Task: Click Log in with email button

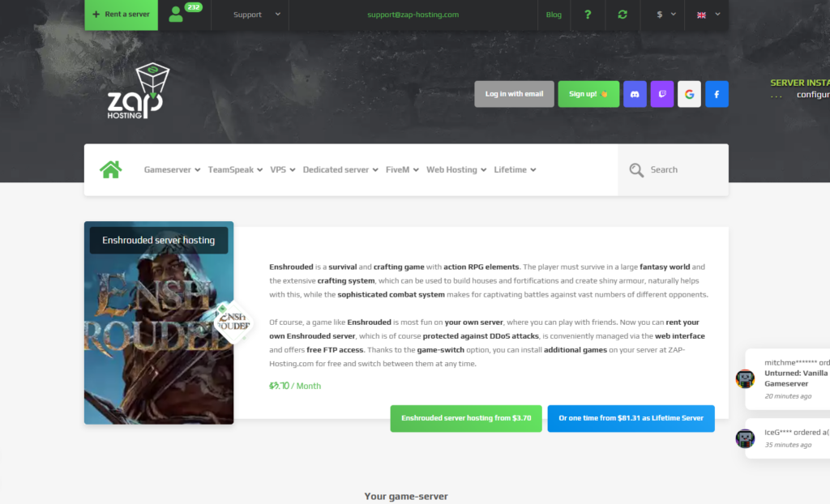Action: pyautogui.click(x=514, y=94)
